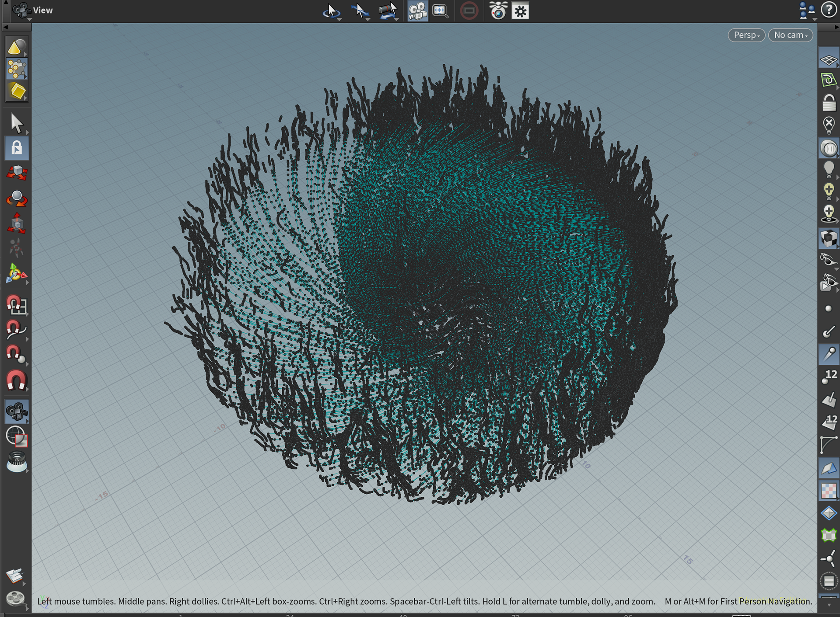Select the Rotate tool in left toolbar
Image resolution: width=840 pixels, height=617 pixels.
point(17,198)
